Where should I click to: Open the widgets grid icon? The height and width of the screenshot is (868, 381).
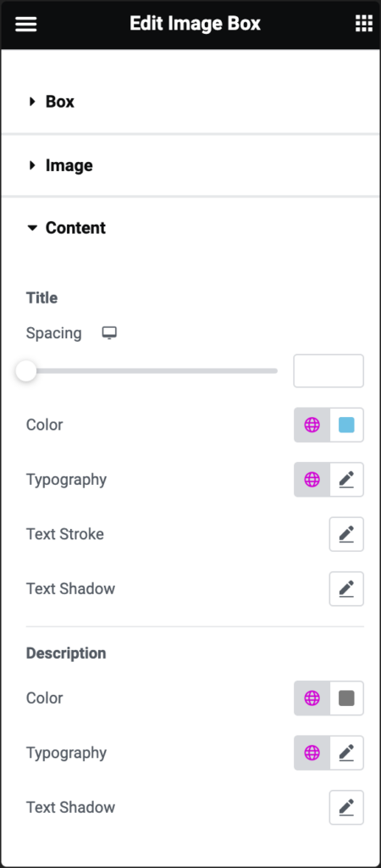[363, 24]
